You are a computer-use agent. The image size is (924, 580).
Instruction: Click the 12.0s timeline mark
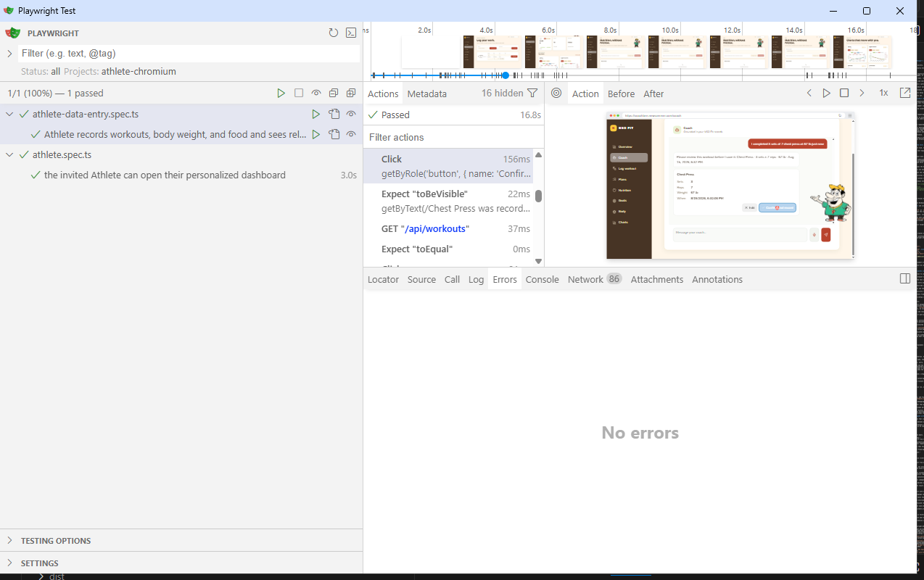(x=732, y=30)
